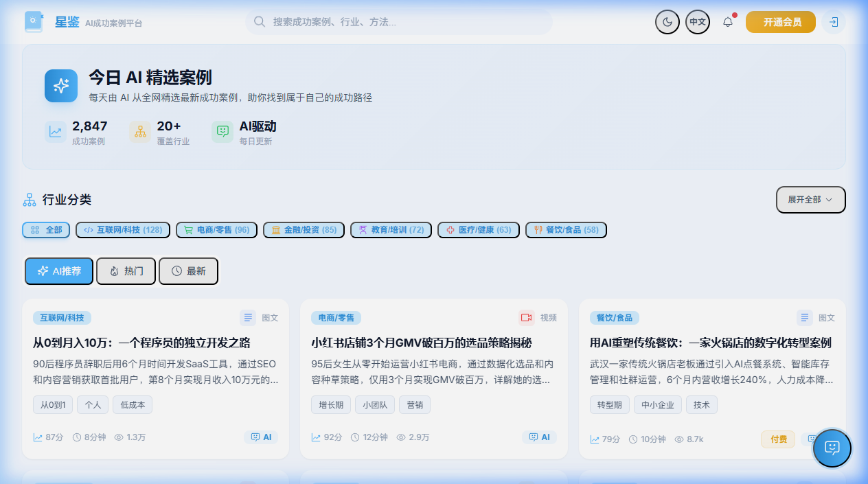Open the floating AI chat bubble
This screenshot has height=484, width=868.
coord(832,448)
